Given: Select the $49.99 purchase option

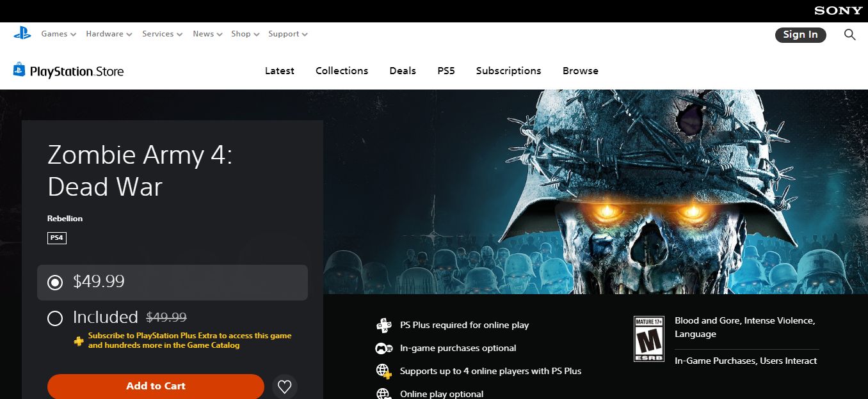Looking at the screenshot, I should 172,282.
